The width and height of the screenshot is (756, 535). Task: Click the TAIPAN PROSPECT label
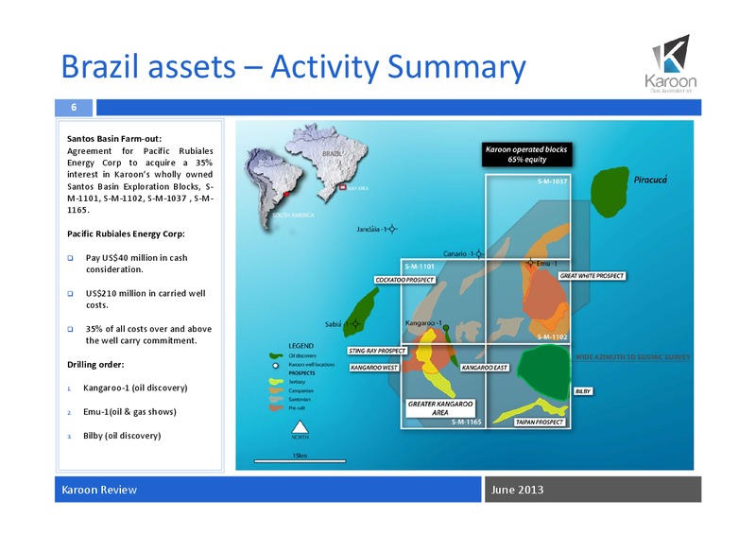540,423
